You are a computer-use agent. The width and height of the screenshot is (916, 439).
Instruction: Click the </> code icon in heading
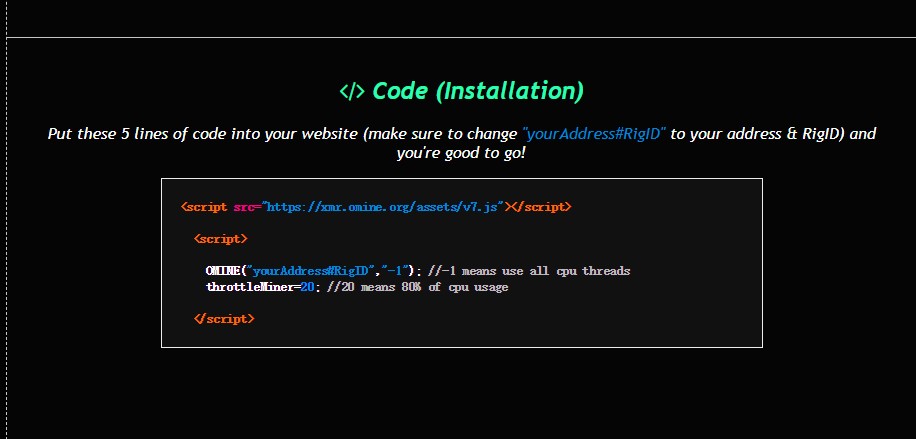pyautogui.click(x=352, y=91)
